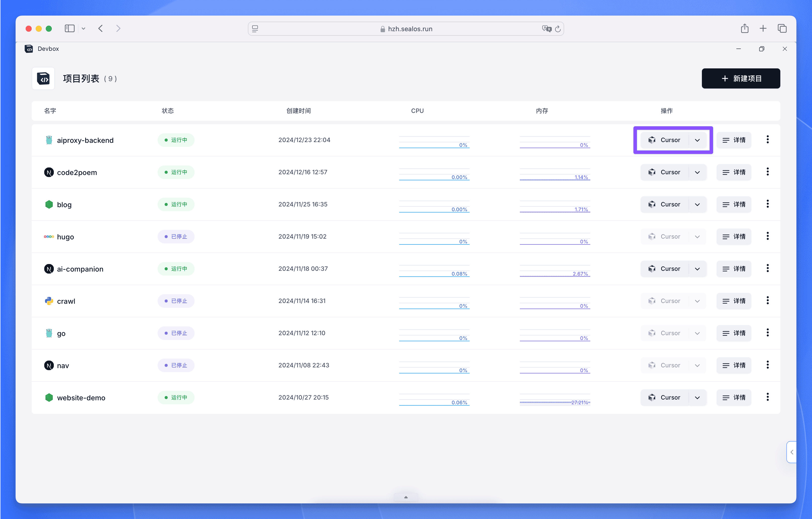Open the three-dot menu for the blog project
The width and height of the screenshot is (812, 519).
768,204
